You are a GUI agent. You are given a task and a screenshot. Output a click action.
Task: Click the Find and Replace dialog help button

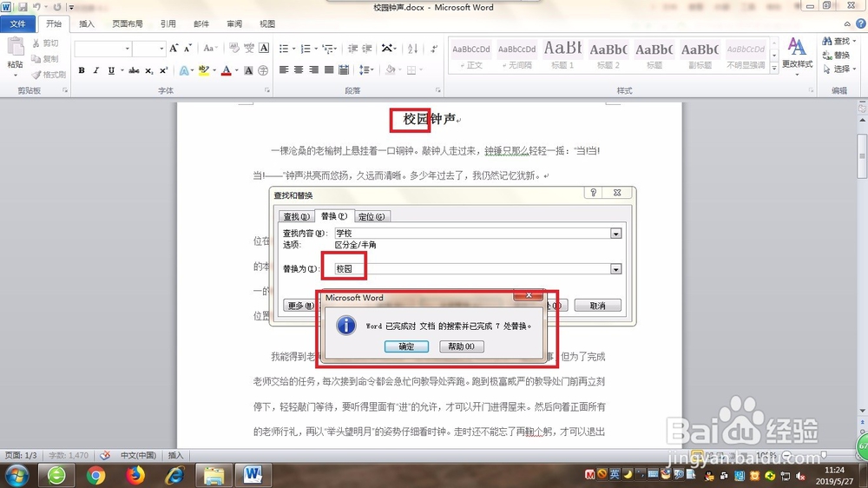tap(593, 192)
